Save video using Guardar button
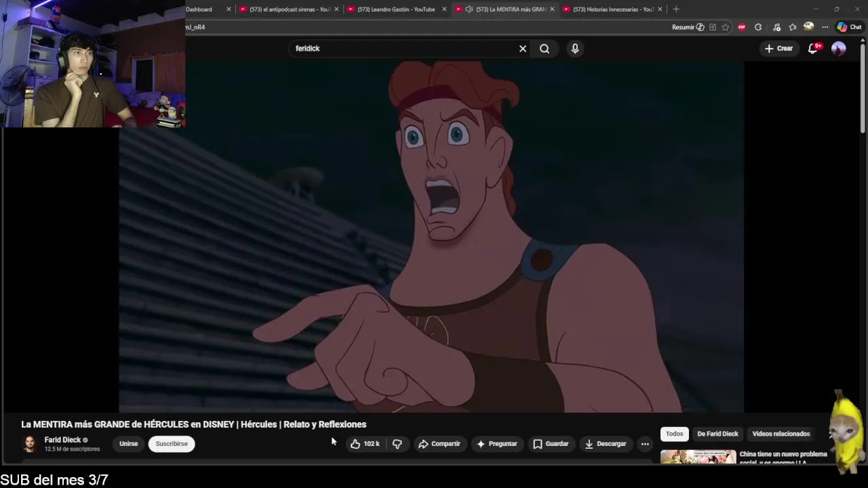 [x=551, y=444]
